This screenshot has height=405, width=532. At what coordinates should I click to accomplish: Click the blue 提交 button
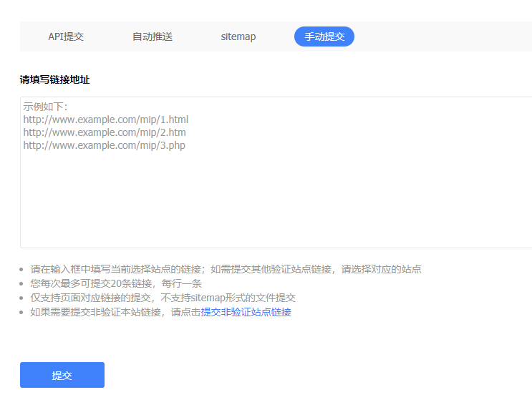[62, 375]
